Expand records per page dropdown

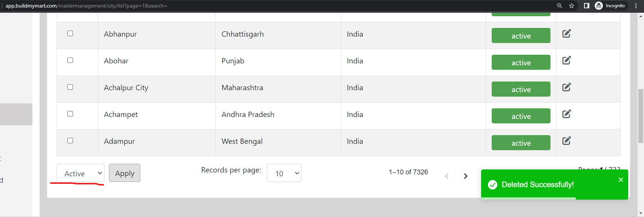(x=284, y=173)
